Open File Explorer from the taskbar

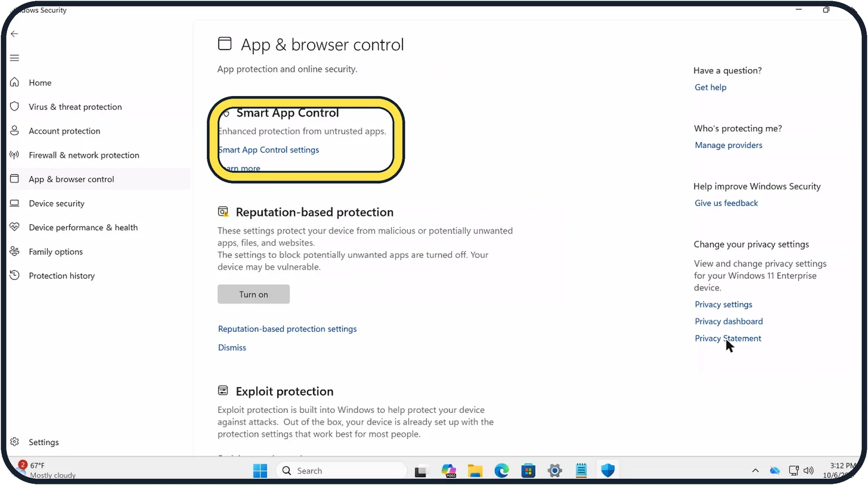click(x=475, y=471)
